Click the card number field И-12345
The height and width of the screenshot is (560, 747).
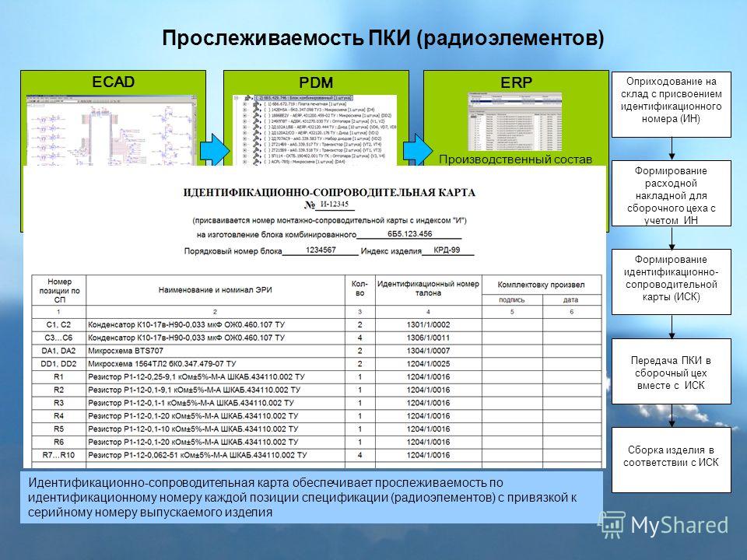tap(335, 205)
